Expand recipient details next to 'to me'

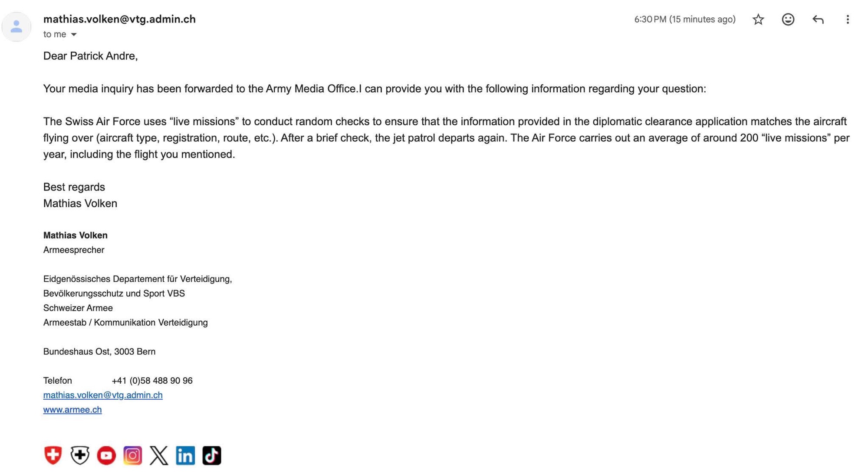(74, 34)
